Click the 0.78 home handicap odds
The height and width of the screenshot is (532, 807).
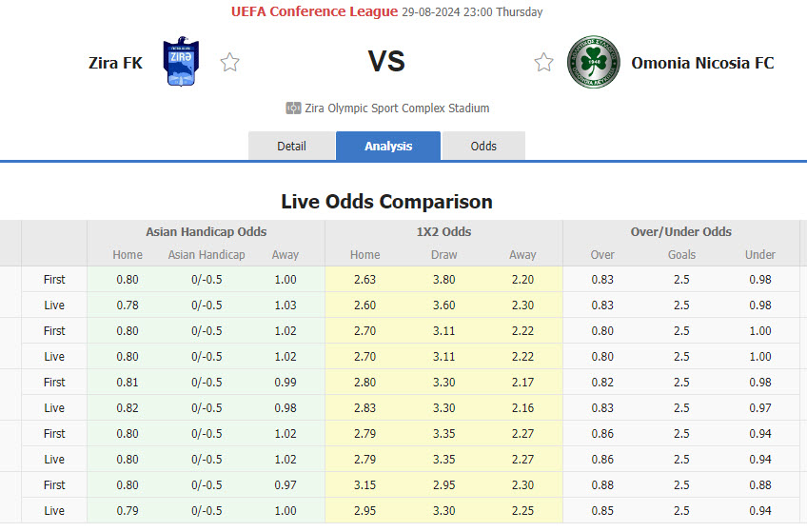pyautogui.click(x=128, y=305)
